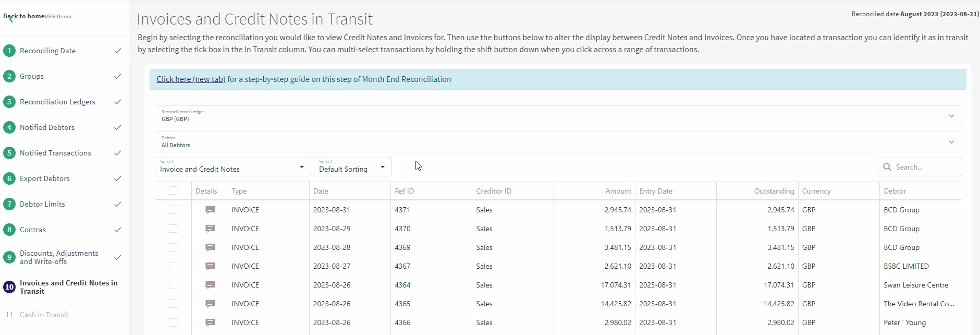
Task: Open details comment icon for invoice 4371
Action: [x=210, y=210]
